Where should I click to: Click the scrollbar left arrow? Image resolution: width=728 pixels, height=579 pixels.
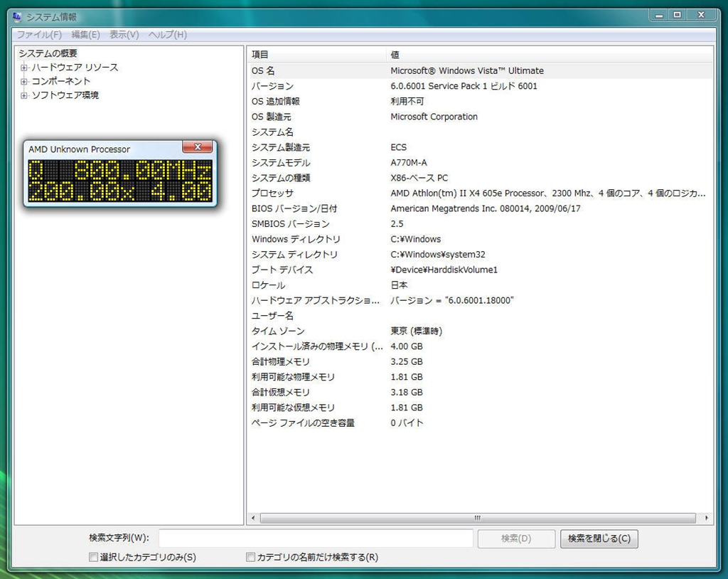pos(253,518)
